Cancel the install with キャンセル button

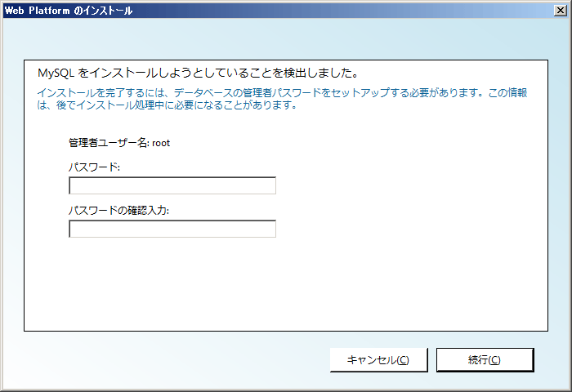(x=378, y=360)
